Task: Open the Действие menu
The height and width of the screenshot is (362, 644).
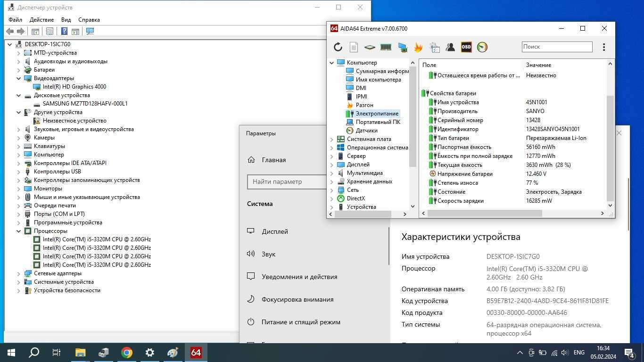Action: [41, 20]
